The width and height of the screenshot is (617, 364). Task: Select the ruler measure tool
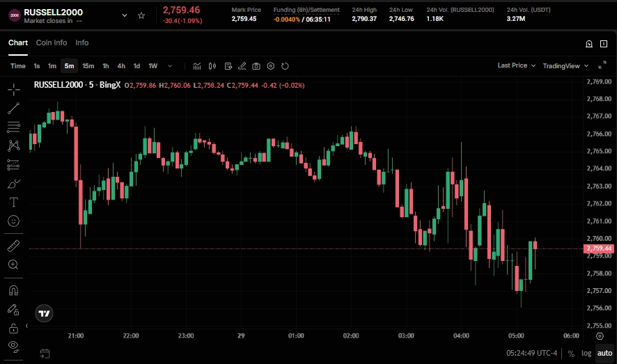(13, 246)
